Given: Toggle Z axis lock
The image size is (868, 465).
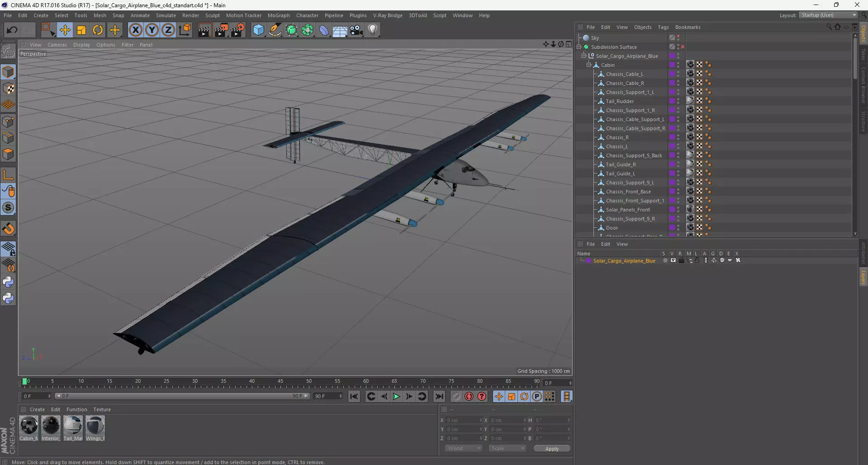Looking at the screenshot, I should [168, 30].
